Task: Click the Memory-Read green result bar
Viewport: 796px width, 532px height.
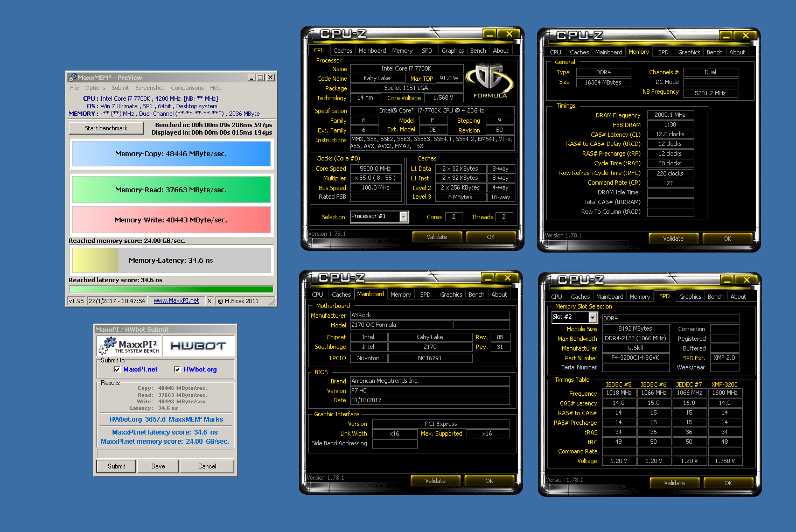Action: pos(171,190)
